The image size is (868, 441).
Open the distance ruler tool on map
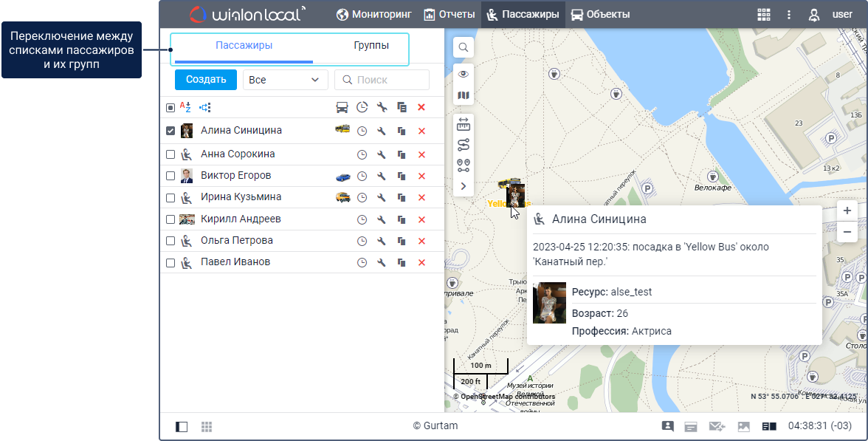(464, 124)
